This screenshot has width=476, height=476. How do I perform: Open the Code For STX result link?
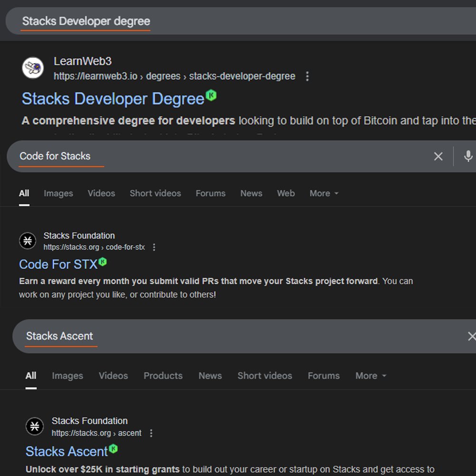click(x=58, y=264)
